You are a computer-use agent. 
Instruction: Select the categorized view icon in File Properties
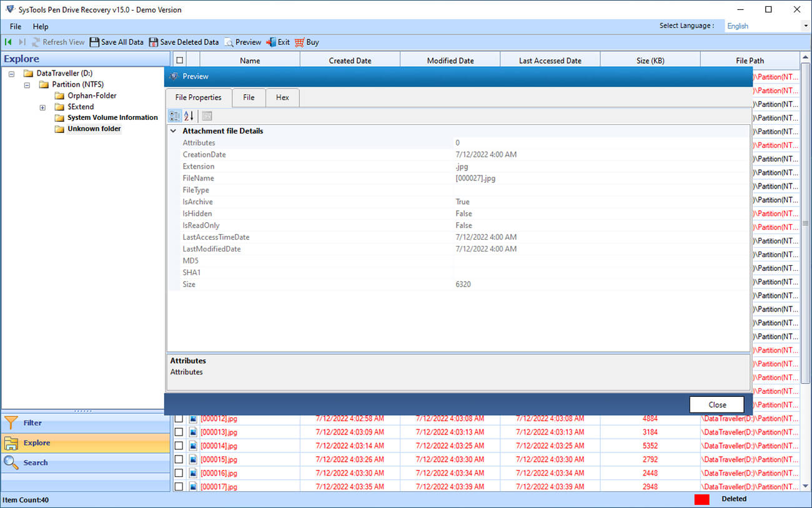[x=175, y=115]
